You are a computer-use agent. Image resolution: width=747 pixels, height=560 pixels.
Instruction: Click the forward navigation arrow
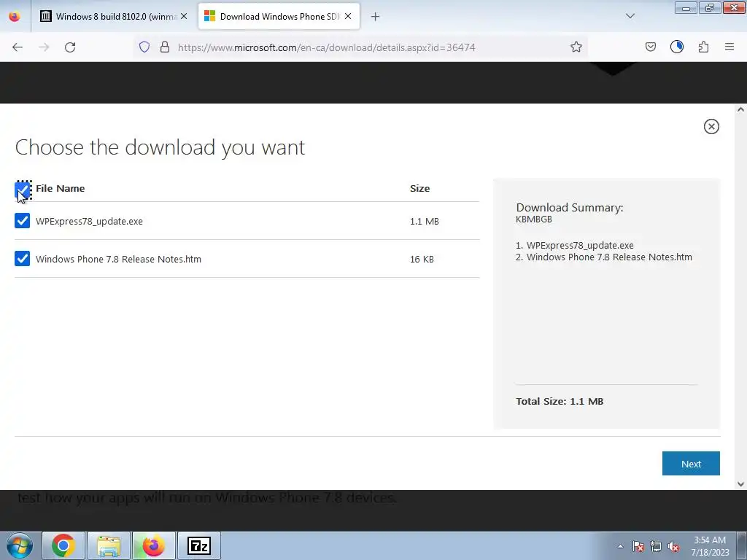[x=44, y=47]
